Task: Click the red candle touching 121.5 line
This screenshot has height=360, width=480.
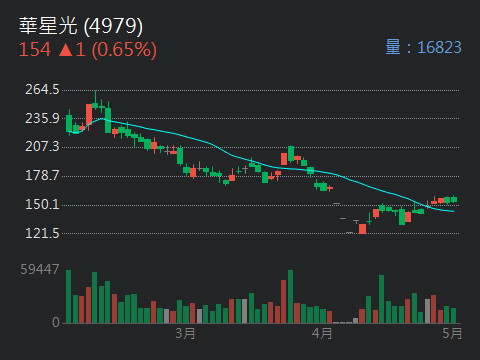Action: (362, 229)
